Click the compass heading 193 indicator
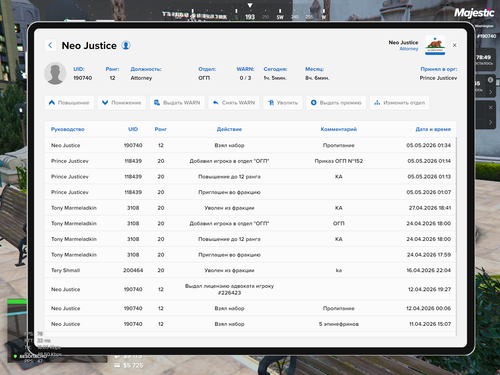500x375 pixels. point(250,17)
